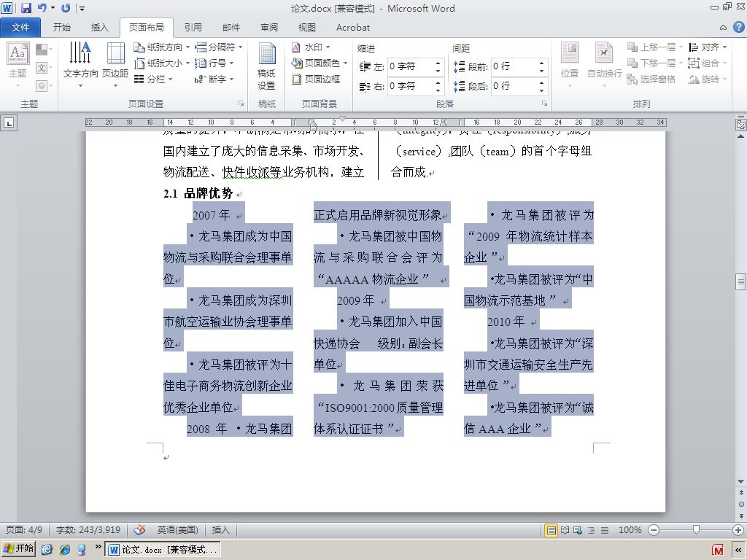747x560 pixels.
Task: Open Line Numbers (行号) dropdown
Action: (214, 63)
